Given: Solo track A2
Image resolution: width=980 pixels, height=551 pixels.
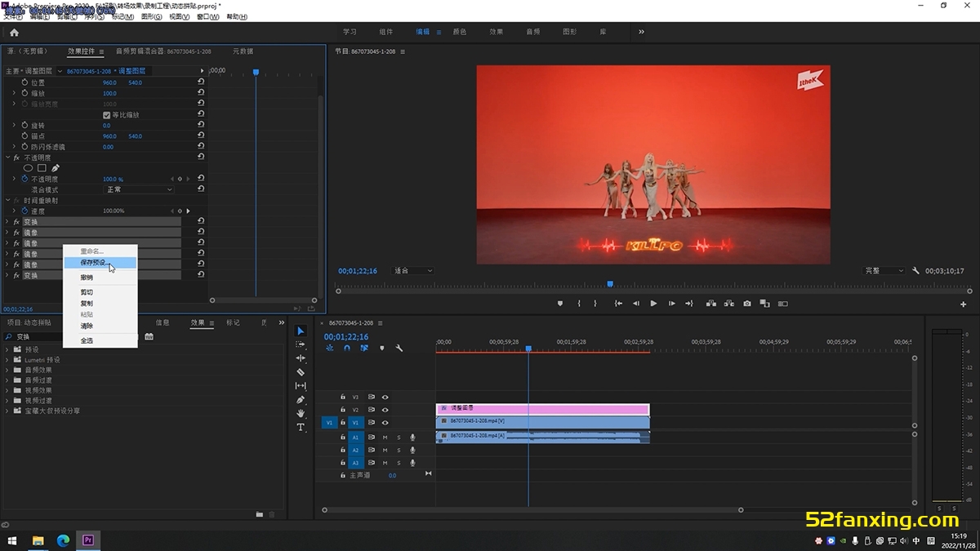Looking at the screenshot, I should coord(399,450).
